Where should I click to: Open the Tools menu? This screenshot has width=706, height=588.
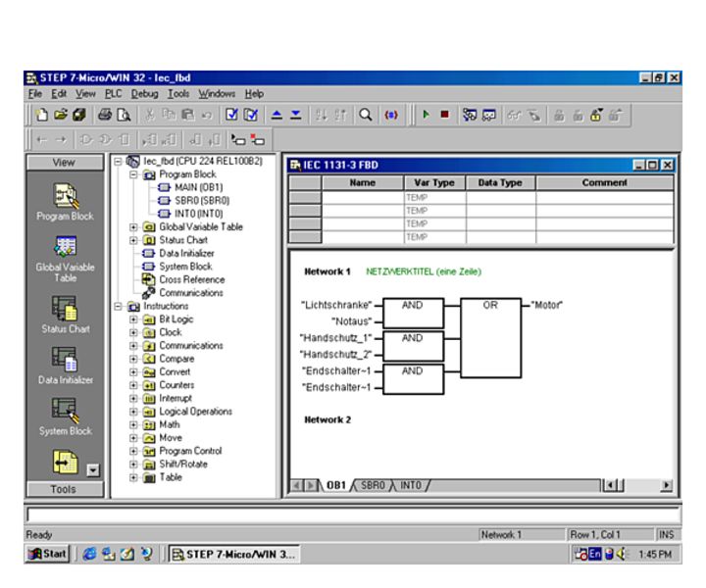[x=178, y=93]
